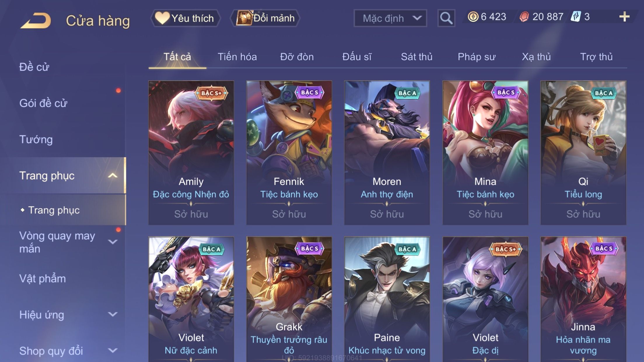The height and width of the screenshot is (362, 644).
Task: Click the red gem currency icon
Action: tap(524, 17)
